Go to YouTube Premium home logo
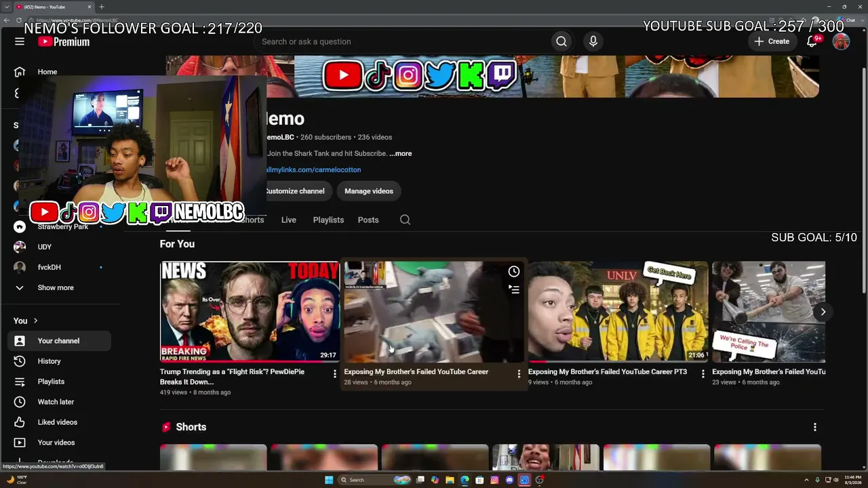The height and width of the screenshot is (488, 868). coord(64,42)
